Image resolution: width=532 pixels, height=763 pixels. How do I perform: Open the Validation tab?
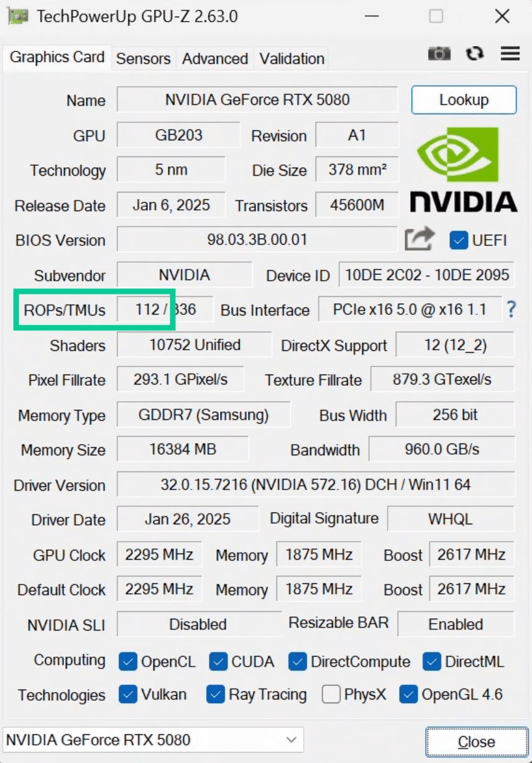pos(291,58)
